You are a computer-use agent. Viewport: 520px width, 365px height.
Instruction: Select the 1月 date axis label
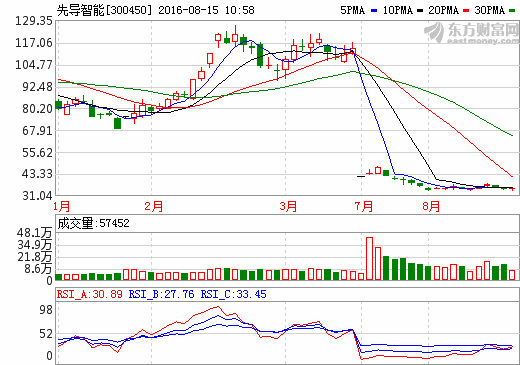(x=62, y=207)
